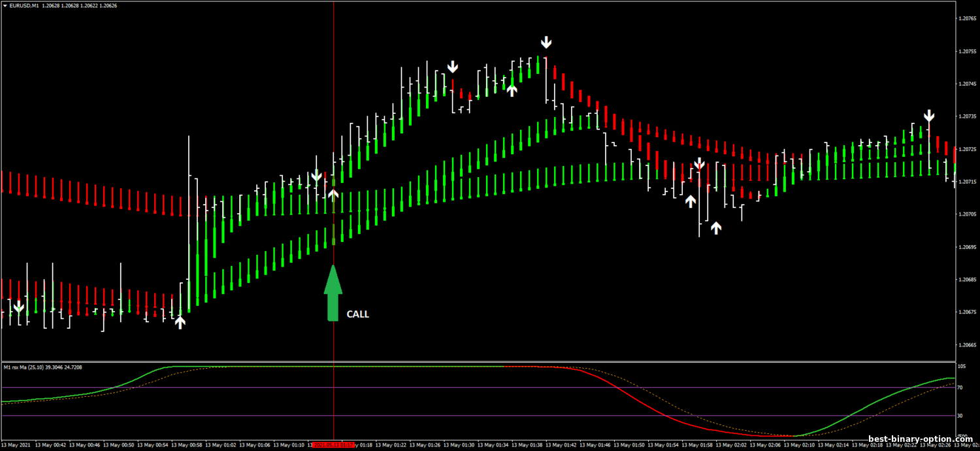Click the white down arrow near 01:30 at top
The width and height of the screenshot is (980, 451).
(453, 67)
